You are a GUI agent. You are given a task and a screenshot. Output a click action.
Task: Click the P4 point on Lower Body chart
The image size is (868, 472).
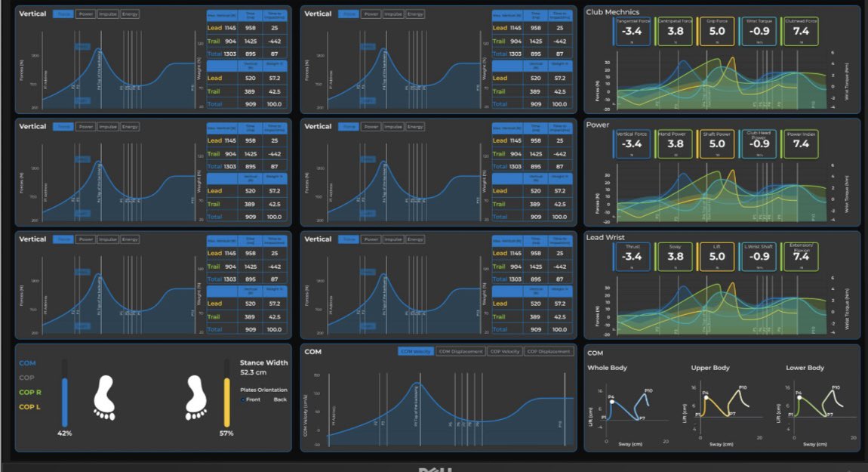[799, 398]
